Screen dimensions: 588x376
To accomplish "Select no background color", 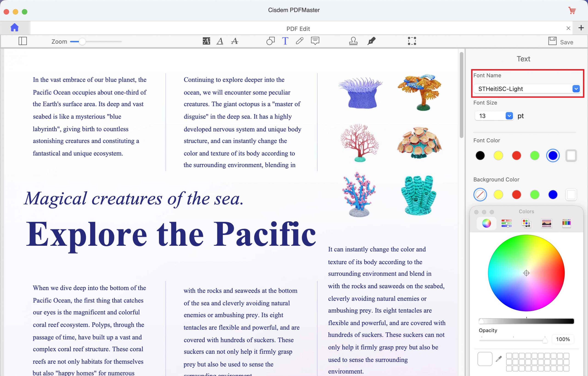I will [480, 195].
